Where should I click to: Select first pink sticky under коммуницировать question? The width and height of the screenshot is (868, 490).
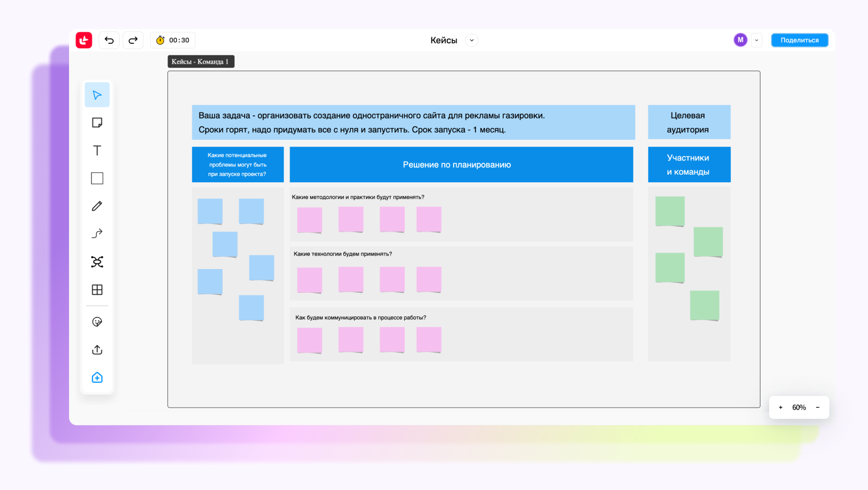(309, 341)
